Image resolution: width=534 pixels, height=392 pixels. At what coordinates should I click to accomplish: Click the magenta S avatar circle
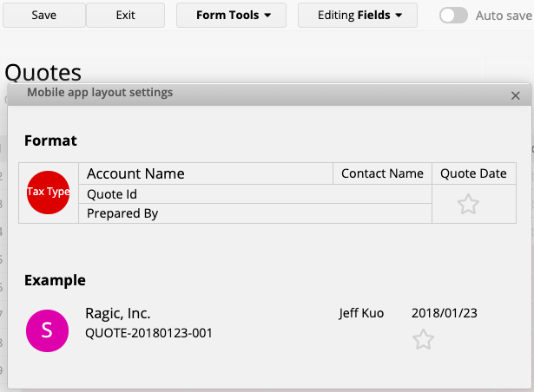[48, 330]
